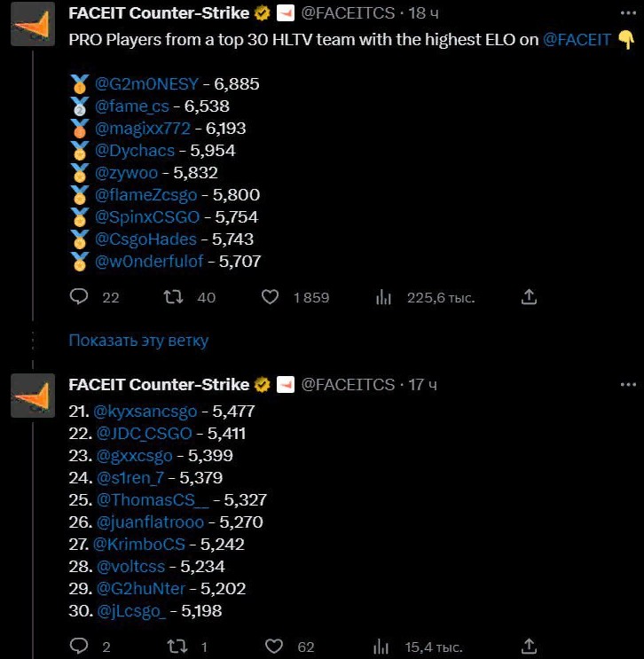Open the @FACEIT mention link
This screenshot has height=659, width=644.
577,39
